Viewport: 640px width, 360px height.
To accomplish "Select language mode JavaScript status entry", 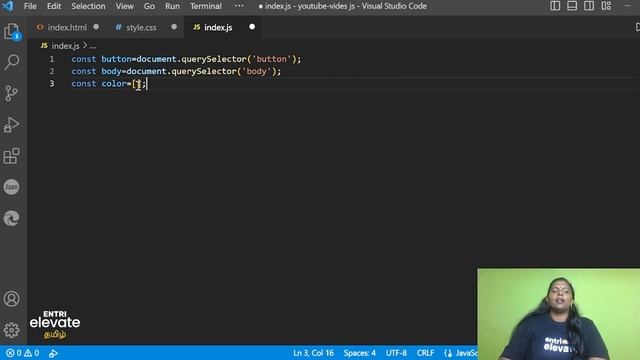I will click(461, 353).
